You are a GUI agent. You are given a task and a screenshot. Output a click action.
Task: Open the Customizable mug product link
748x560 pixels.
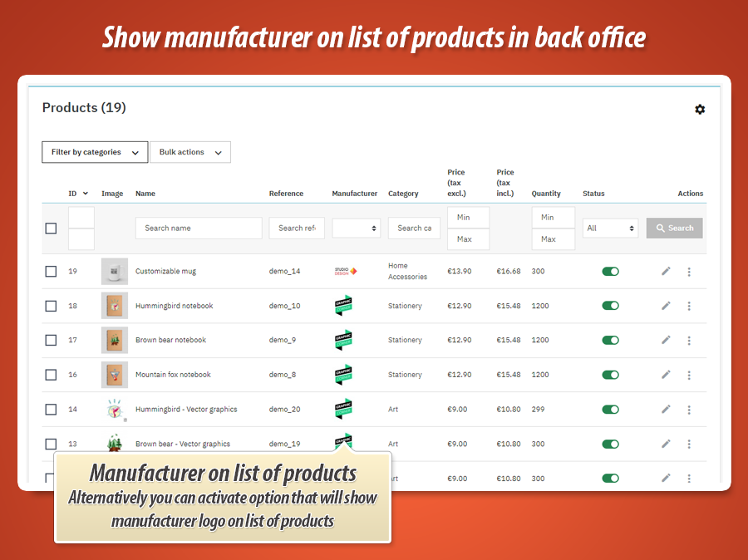[x=165, y=271]
